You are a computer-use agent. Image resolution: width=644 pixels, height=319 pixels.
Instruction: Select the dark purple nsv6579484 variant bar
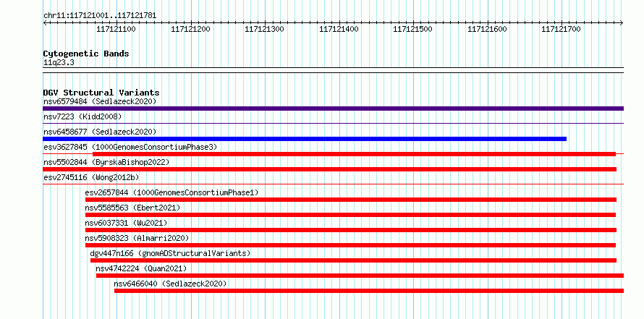click(333, 109)
